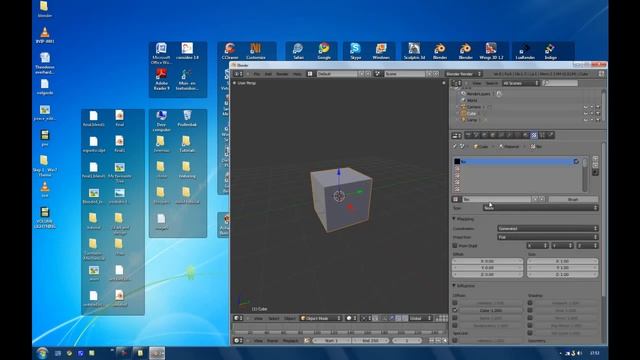Enable the Ray Mirror influence checkbox
Viewport: 640px width, 360px height.
(530, 325)
